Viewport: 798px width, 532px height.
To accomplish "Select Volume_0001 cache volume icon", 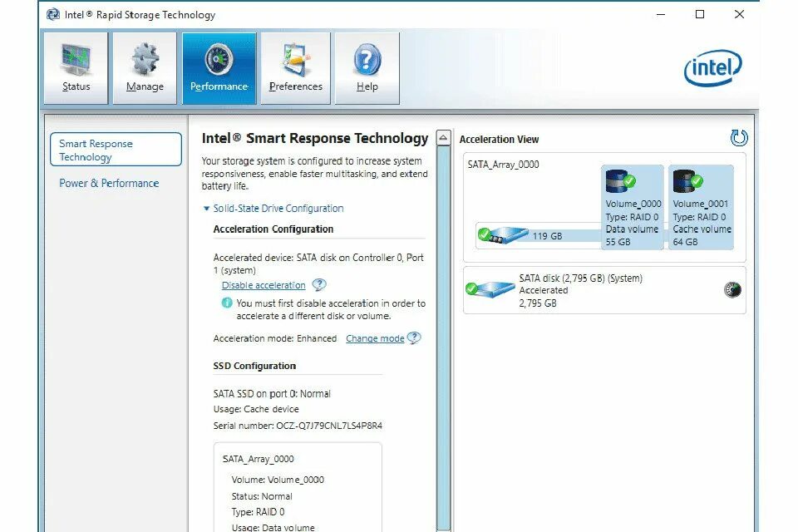I will (687, 180).
